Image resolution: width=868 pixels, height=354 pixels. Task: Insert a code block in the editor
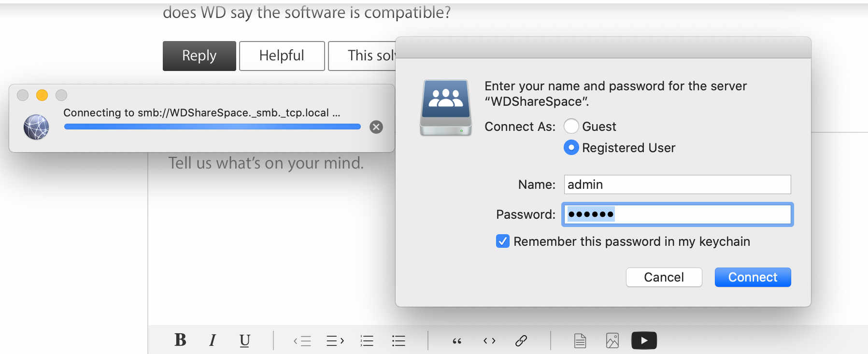(x=489, y=341)
